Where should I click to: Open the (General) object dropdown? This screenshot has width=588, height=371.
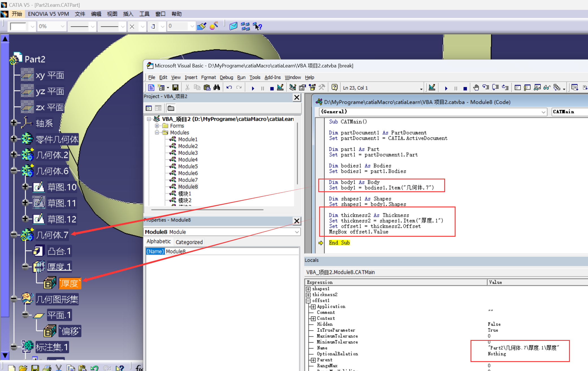click(x=543, y=112)
